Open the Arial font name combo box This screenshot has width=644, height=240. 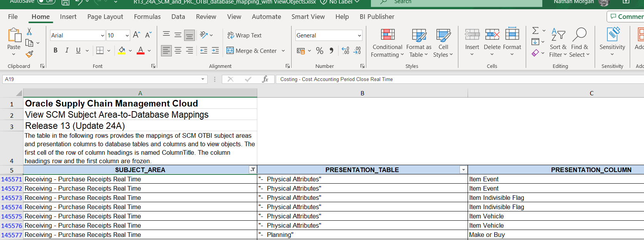[x=77, y=35]
